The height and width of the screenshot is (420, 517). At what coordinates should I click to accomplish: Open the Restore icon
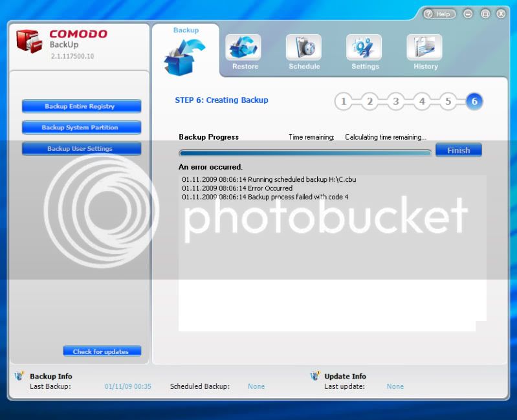243,47
